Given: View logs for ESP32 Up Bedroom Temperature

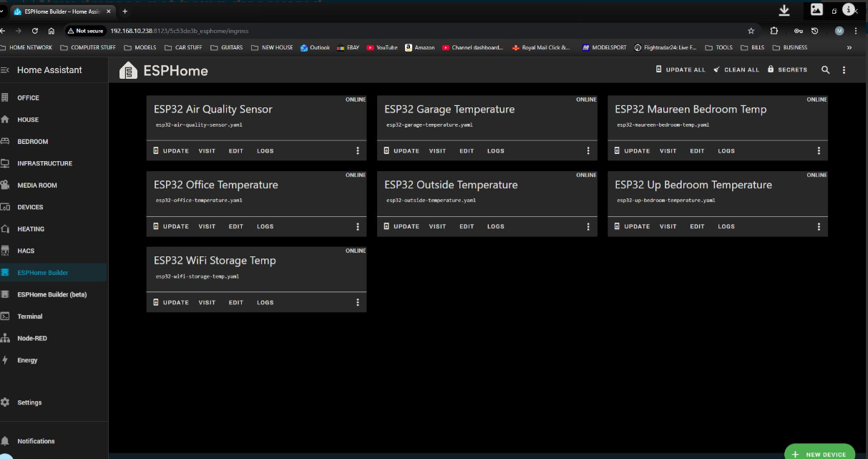Looking at the screenshot, I should point(726,226).
